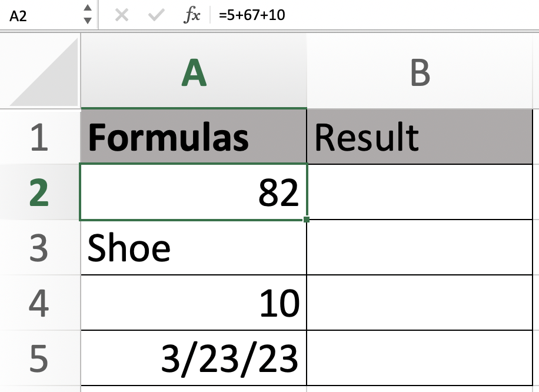This screenshot has width=539, height=392.
Task: Select the cell containing Shoe
Action: tap(194, 248)
